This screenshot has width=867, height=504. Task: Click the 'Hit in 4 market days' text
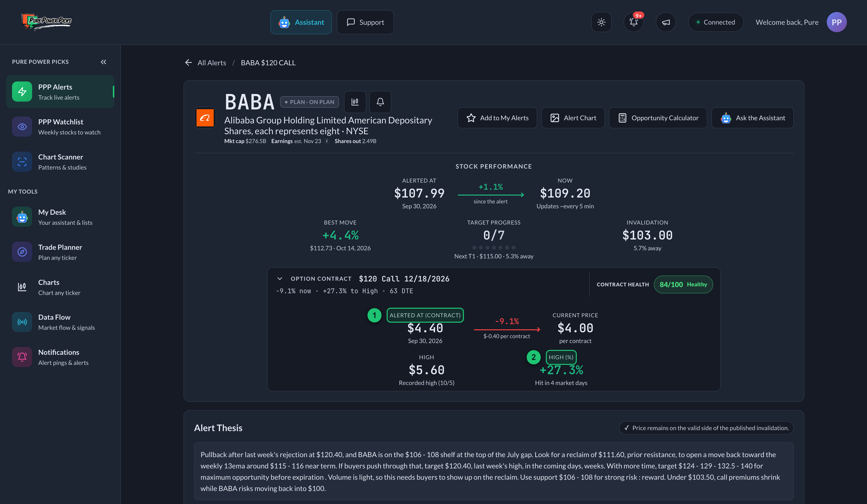coord(561,383)
